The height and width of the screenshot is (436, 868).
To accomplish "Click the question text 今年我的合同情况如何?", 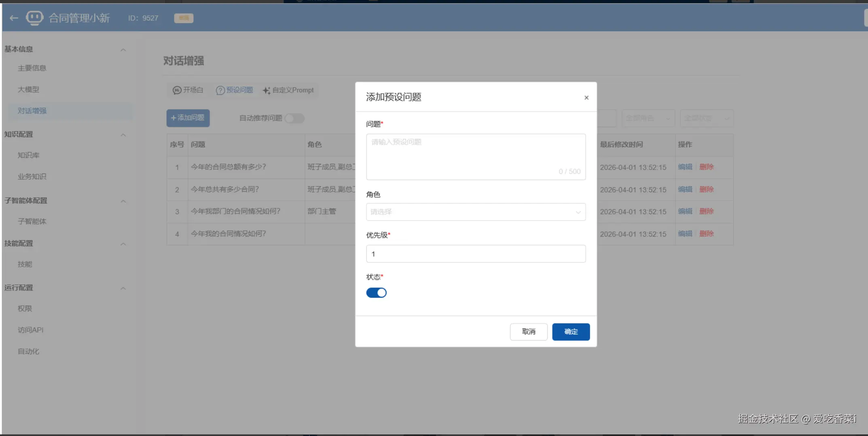I will 228,234.
